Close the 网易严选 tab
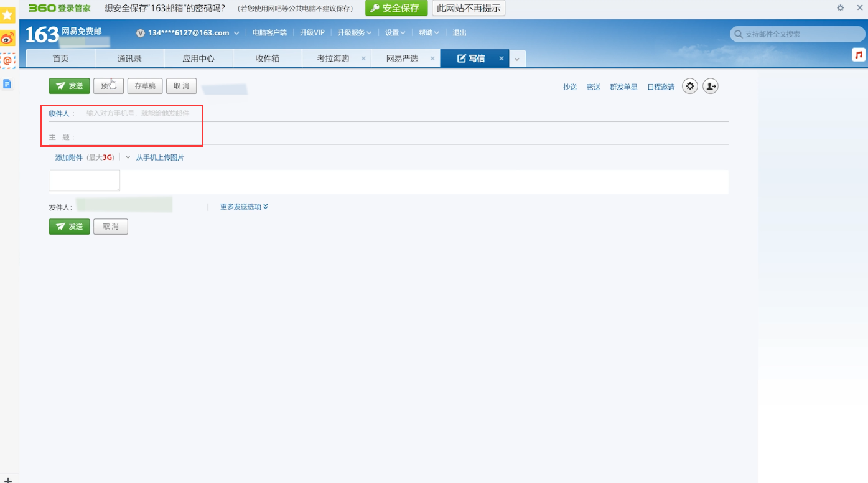 [432, 59]
